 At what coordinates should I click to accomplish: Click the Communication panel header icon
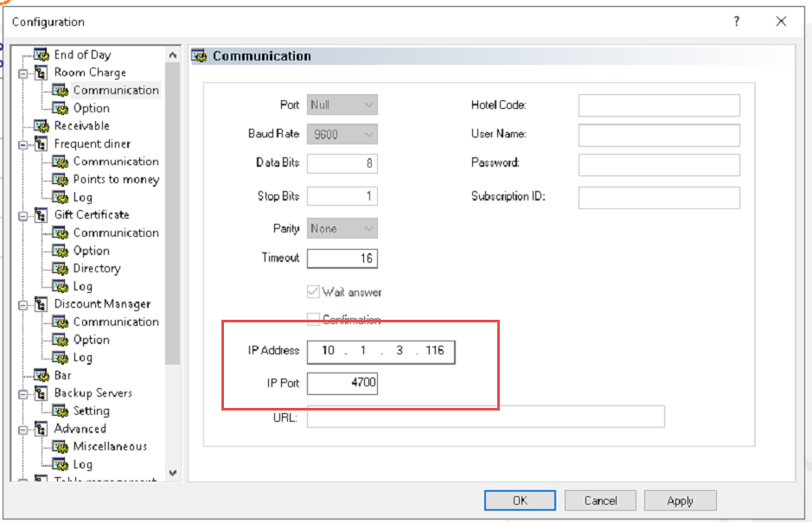197,55
